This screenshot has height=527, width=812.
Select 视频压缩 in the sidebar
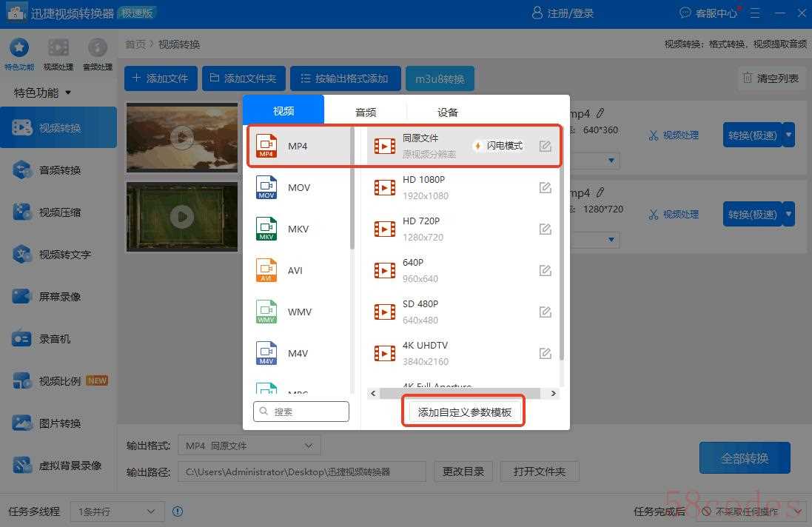(x=58, y=212)
